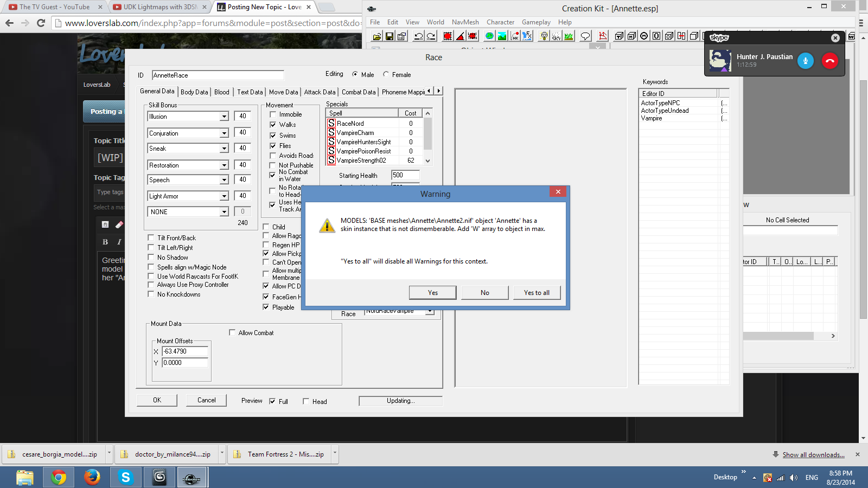Click the Race ID input field

(x=218, y=75)
